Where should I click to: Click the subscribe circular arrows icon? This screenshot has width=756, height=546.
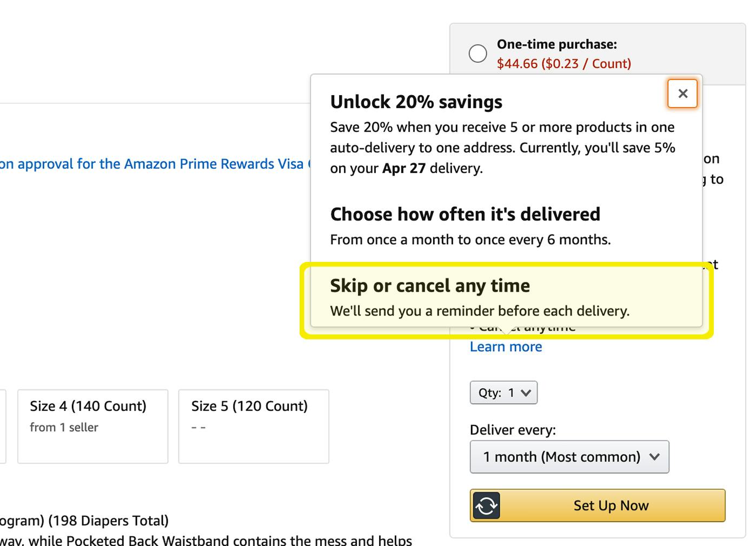[486, 505]
